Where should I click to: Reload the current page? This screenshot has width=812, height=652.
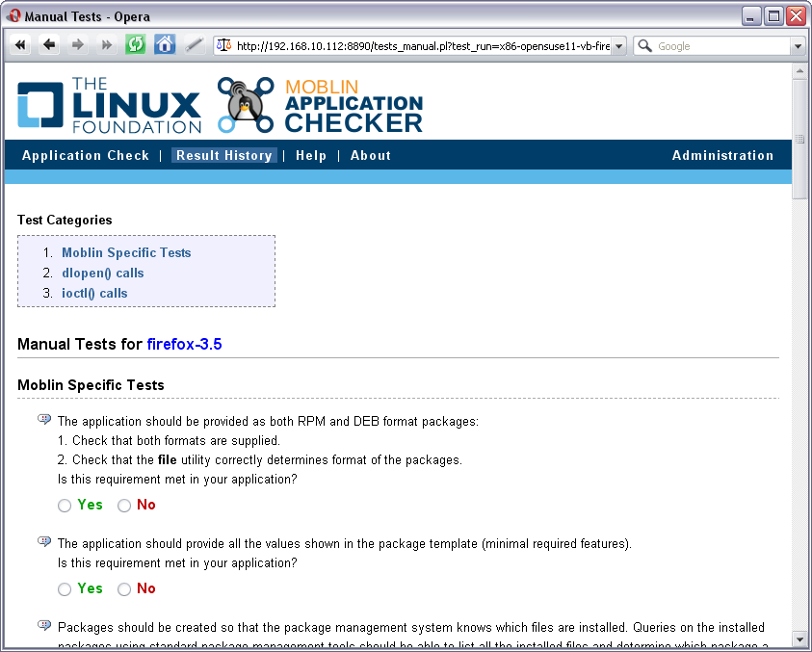[135, 45]
